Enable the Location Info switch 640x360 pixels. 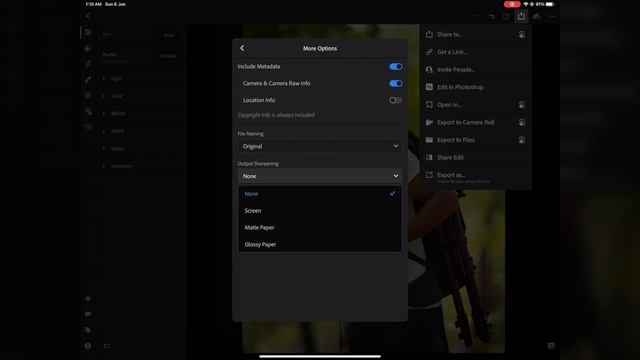tap(396, 100)
